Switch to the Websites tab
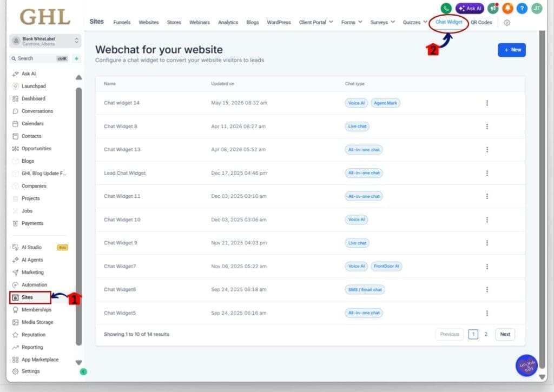The height and width of the screenshot is (392, 554). (148, 22)
